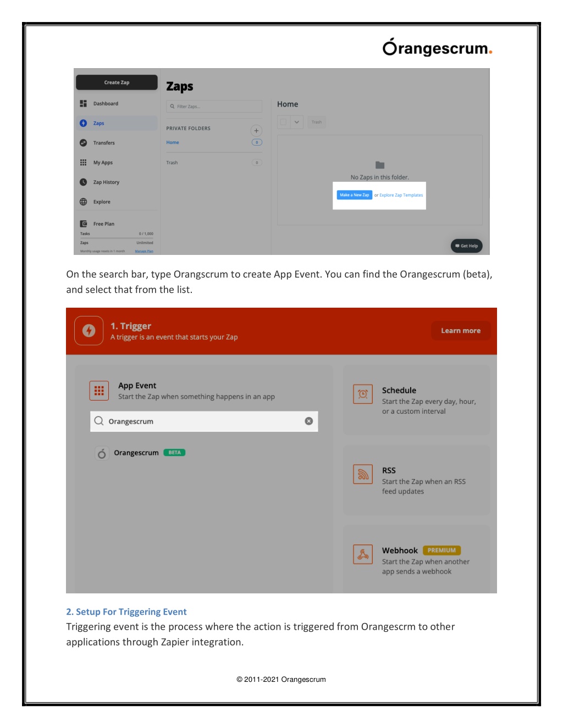Click the copyright 2011-2021 Orangescrum footer
Image resolution: width=563 pixels, height=728 pixels.
pyautogui.click(x=281, y=680)
